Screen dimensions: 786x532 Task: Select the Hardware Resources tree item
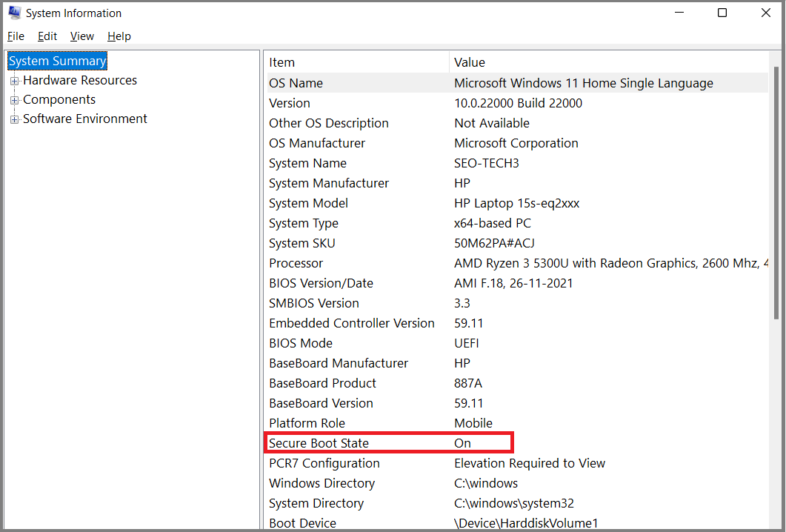(x=80, y=80)
